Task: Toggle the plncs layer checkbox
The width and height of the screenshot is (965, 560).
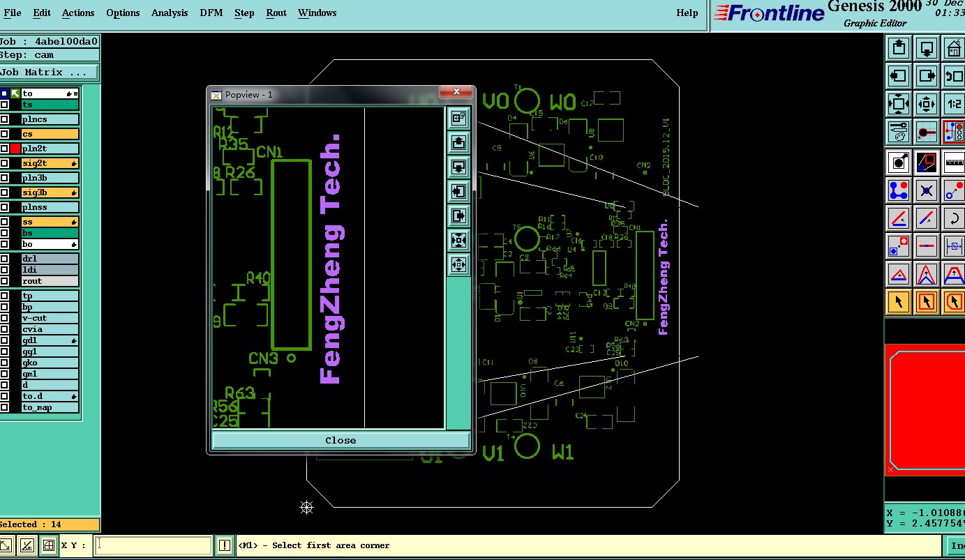Action: pyautogui.click(x=5, y=119)
